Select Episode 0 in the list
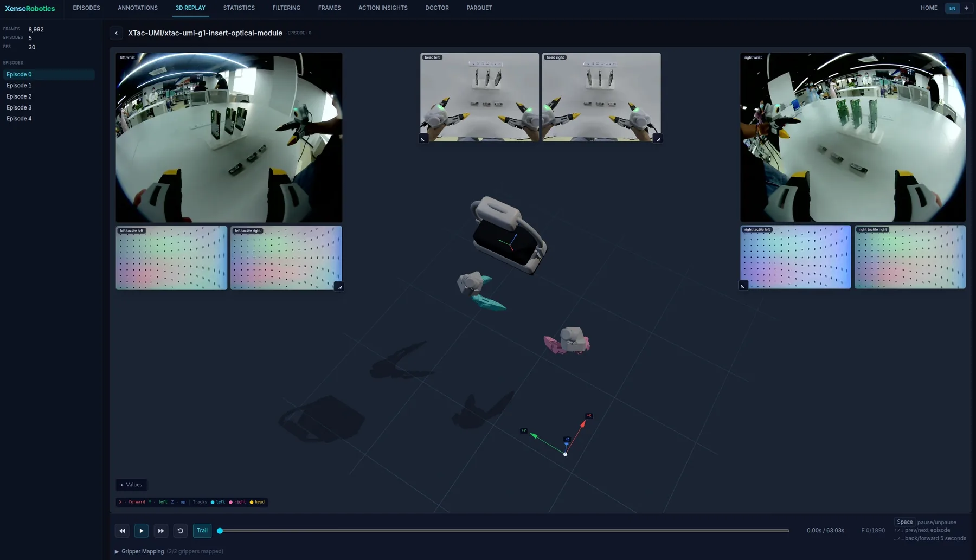 click(49, 74)
